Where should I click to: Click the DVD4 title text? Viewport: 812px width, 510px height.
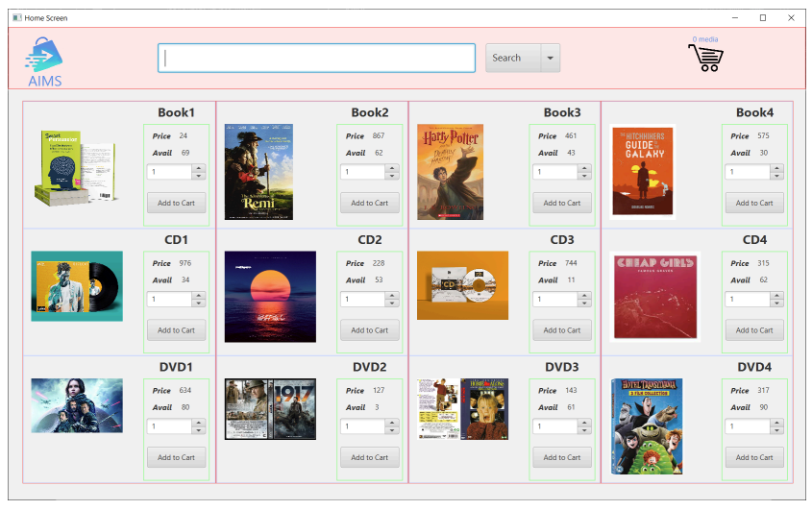(754, 367)
